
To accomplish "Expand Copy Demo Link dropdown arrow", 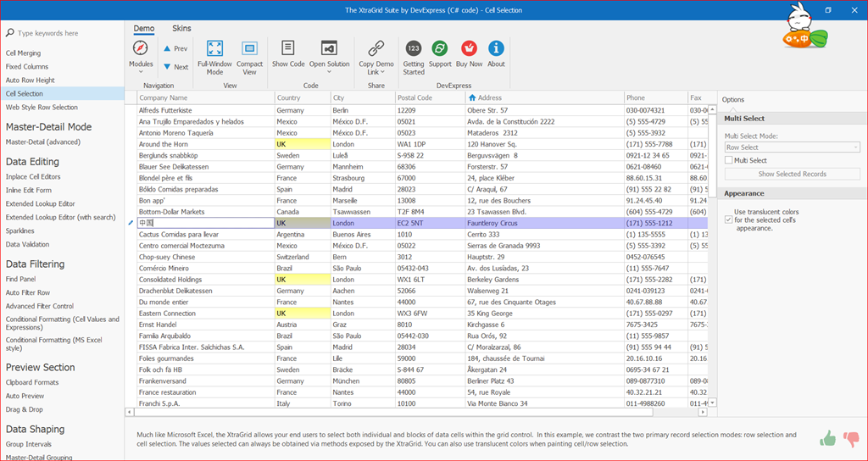I will pyautogui.click(x=382, y=72).
